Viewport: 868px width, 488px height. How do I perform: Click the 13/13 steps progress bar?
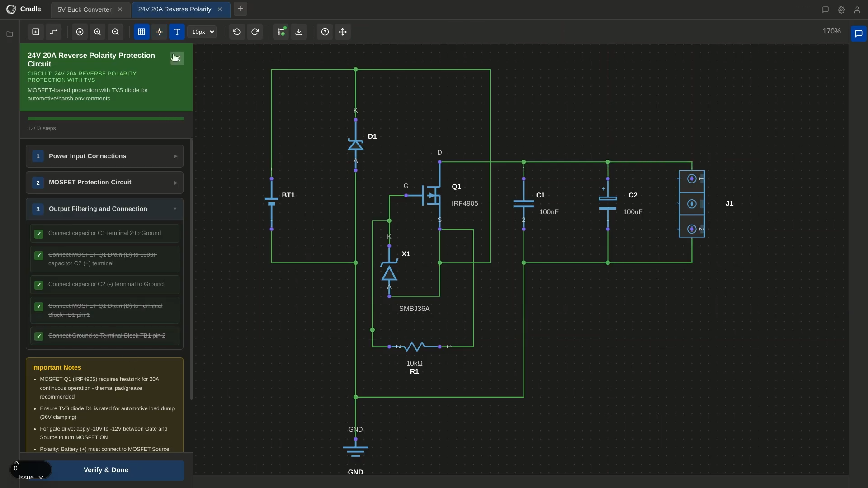[x=105, y=118]
